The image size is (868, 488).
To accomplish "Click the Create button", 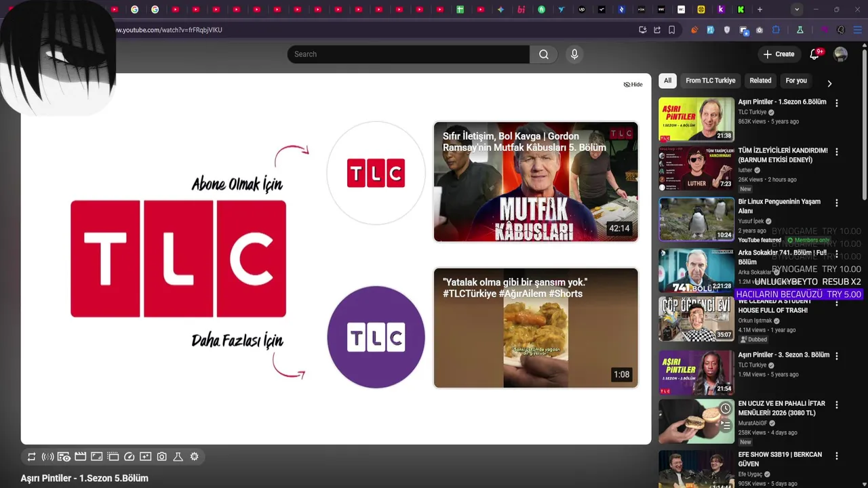I will [x=778, y=54].
